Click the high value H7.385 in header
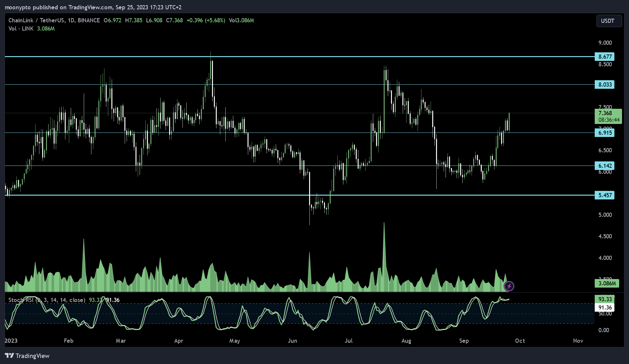This screenshot has width=629, height=364. 134,20
